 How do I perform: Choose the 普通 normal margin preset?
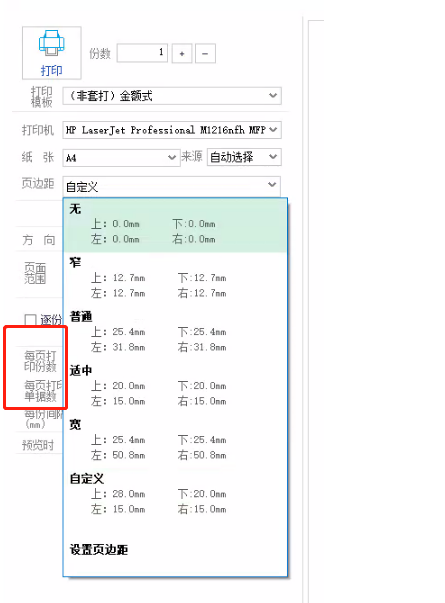pos(175,332)
